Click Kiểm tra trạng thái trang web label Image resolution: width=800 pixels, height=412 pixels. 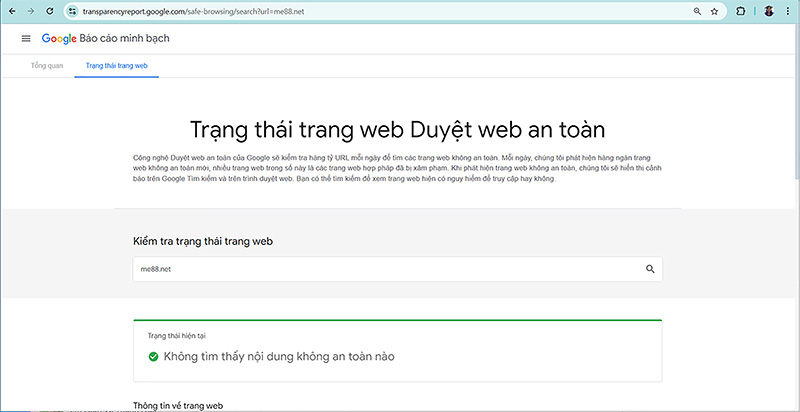[x=203, y=242]
